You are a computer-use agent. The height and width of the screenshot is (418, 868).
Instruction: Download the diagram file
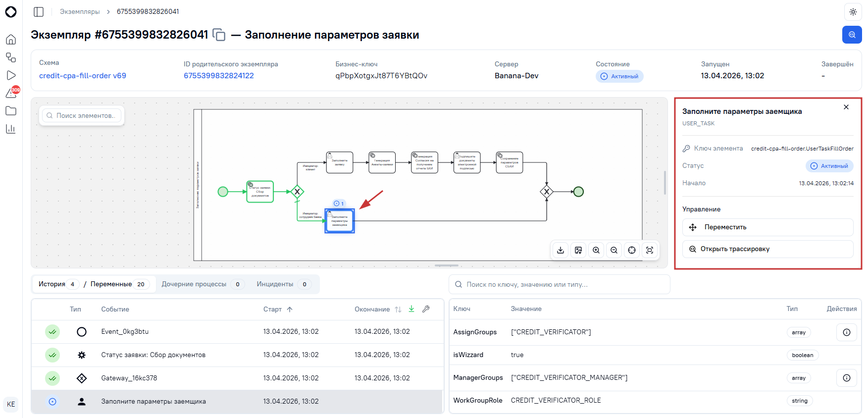coord(561,250)
